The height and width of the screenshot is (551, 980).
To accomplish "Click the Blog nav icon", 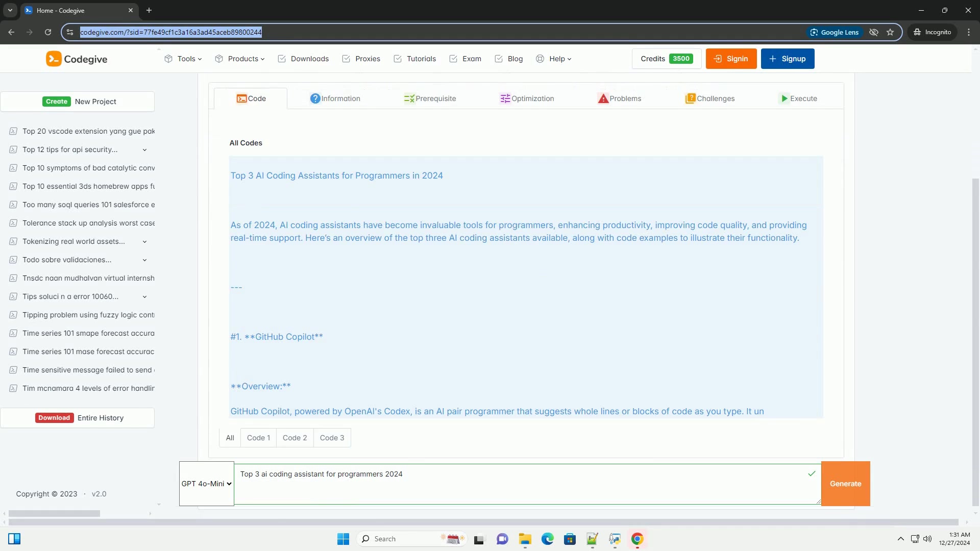I will 499,59.
